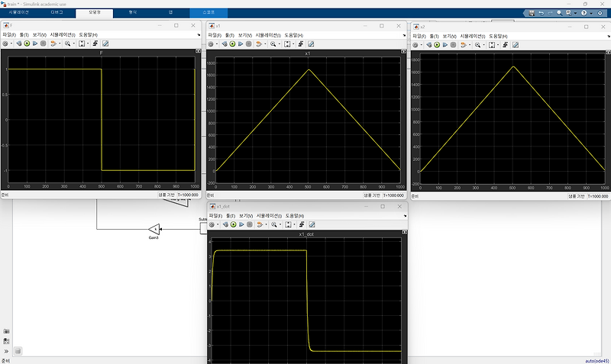Expand zoom dropdown arrow in x1_dot scope
The image size is (611, 364).
point(280,224)
